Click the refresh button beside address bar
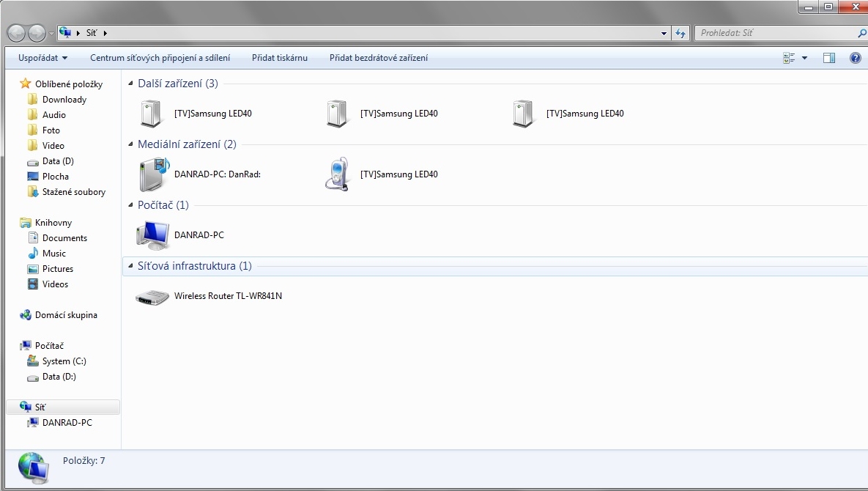This screenshot has height=491, width=868. [x=681, y=33]
